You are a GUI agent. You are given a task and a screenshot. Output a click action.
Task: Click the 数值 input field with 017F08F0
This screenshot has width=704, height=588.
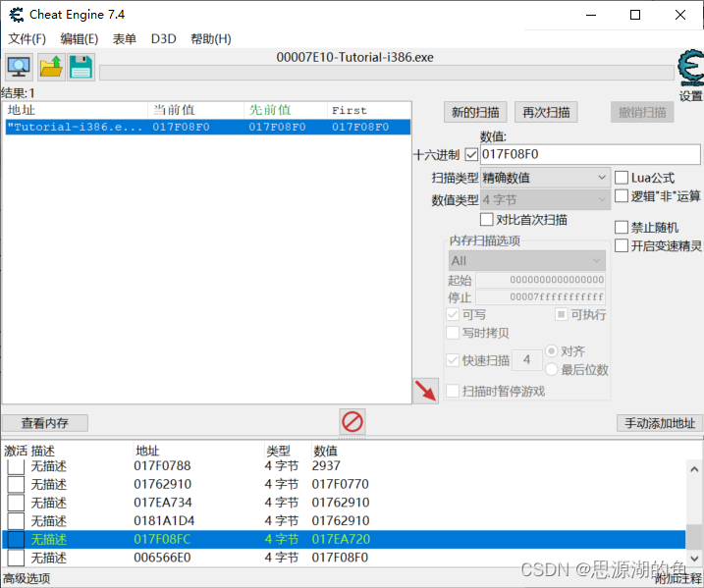coord(590,154)
